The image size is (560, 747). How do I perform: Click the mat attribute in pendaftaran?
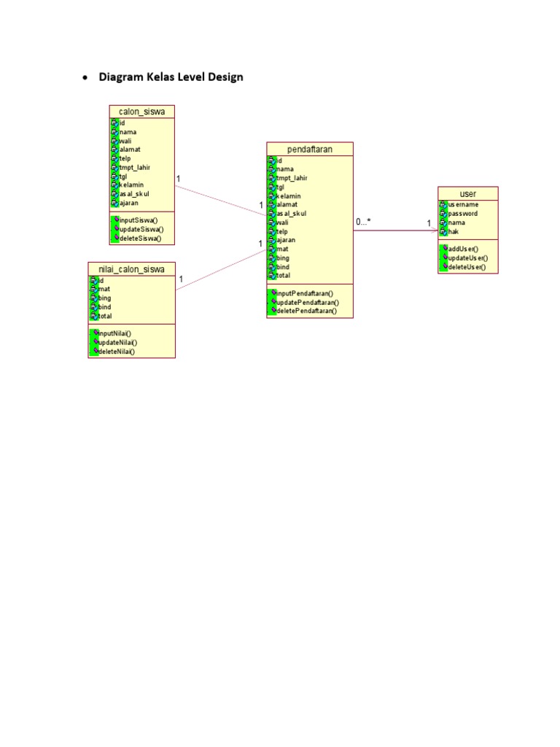click(x=282, y=249)
